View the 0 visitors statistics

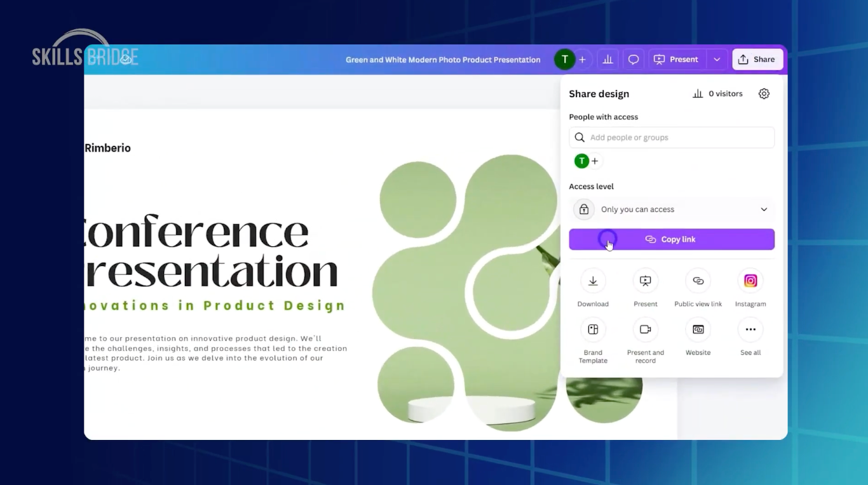[717, 94]
